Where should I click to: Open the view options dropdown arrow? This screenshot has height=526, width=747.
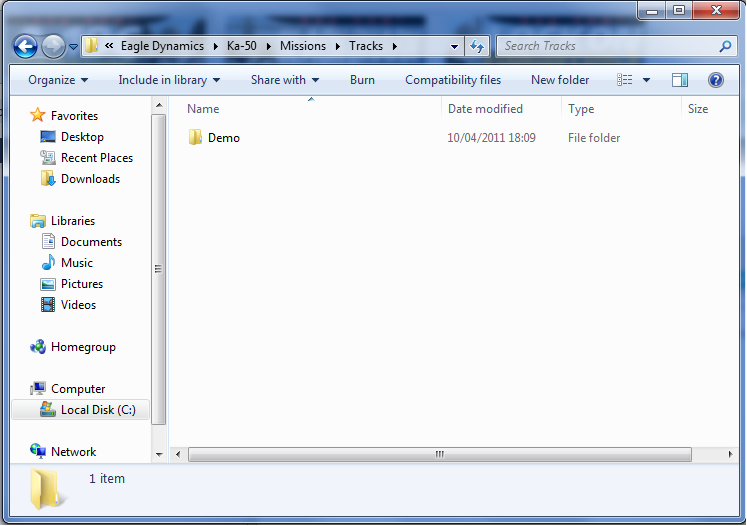[x=646, y=80]
